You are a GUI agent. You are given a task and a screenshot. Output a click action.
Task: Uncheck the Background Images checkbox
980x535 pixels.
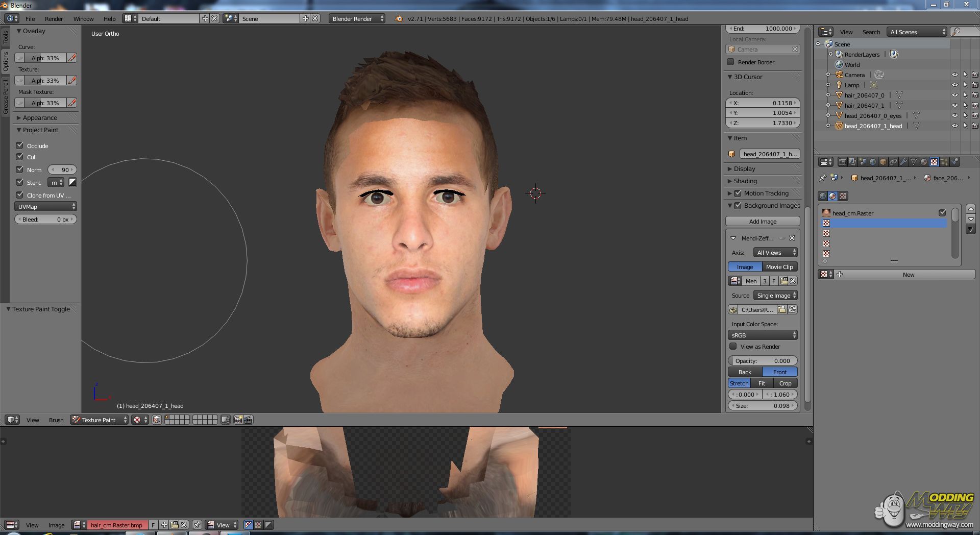[738, 205]
